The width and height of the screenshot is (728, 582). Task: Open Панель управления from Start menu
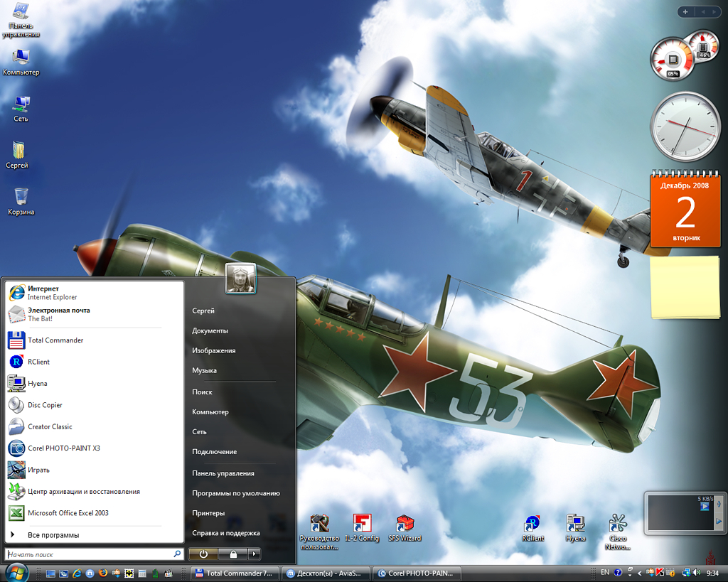(x=223, y=473)
